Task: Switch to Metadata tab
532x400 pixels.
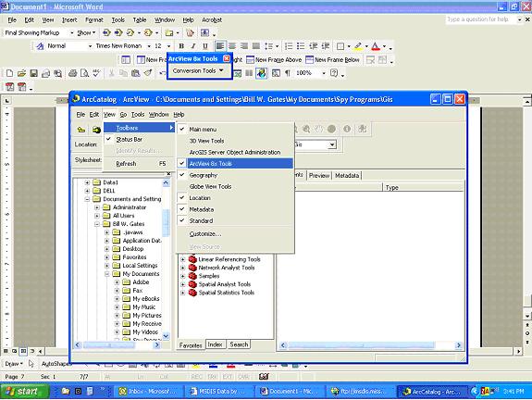Action: click(347, 176)
